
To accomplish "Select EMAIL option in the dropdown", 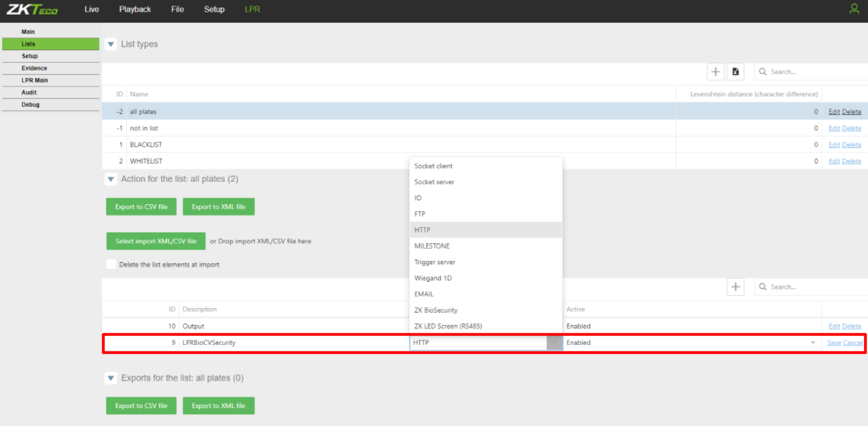I will tap(486, 294).
